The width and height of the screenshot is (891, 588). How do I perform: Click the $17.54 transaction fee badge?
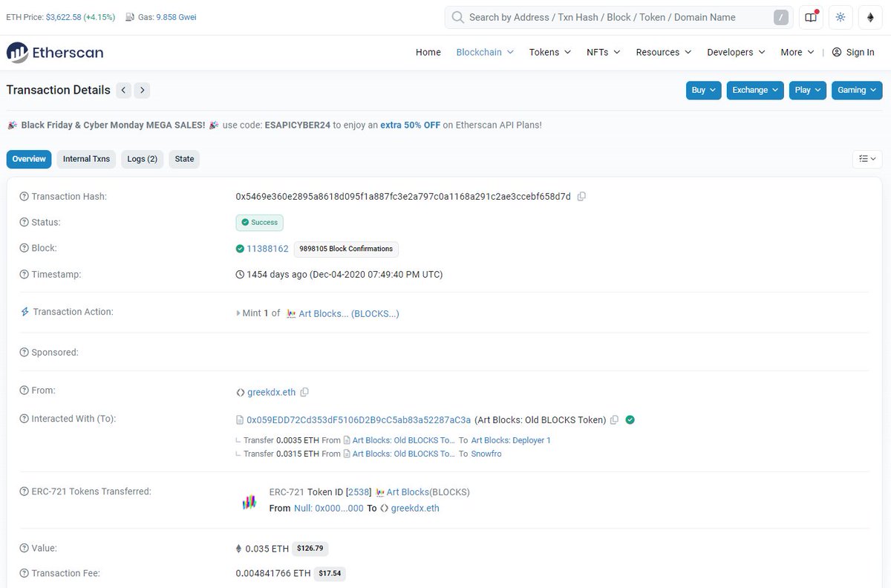click(330, 574)
